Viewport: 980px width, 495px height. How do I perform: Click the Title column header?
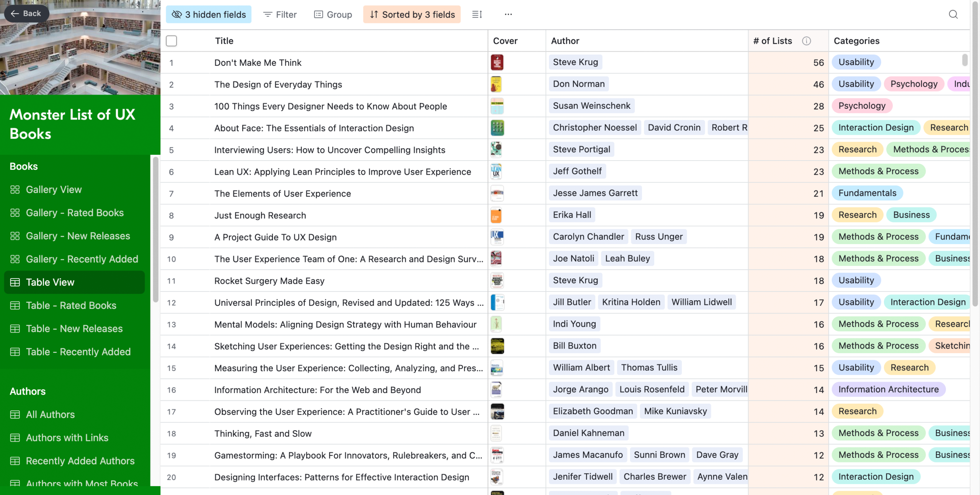point(224,41)
